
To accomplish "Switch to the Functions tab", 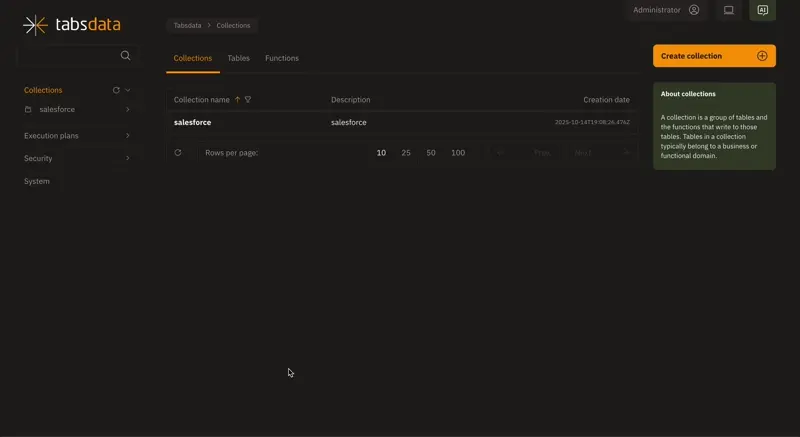I will 282,58.
